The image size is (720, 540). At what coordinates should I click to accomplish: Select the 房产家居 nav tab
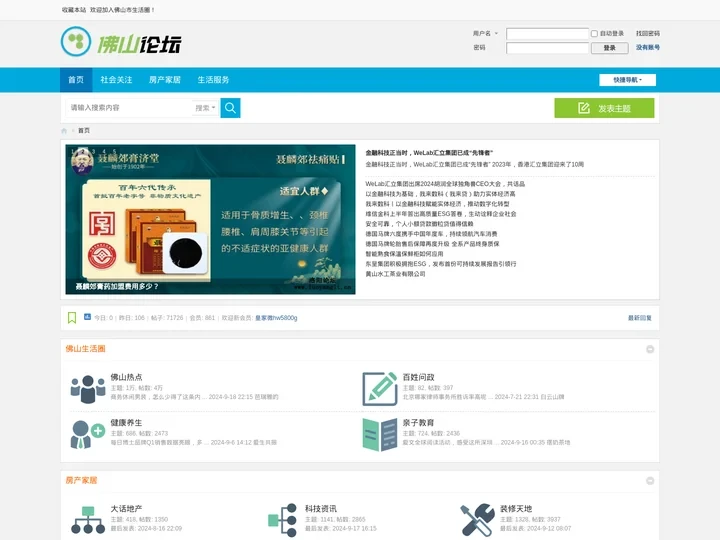(165, 80)
